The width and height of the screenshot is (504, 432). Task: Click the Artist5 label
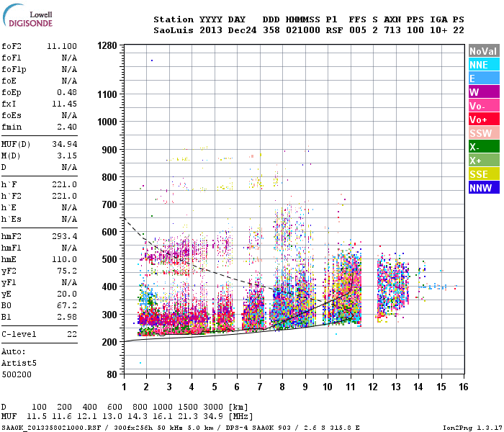point(19,363)
